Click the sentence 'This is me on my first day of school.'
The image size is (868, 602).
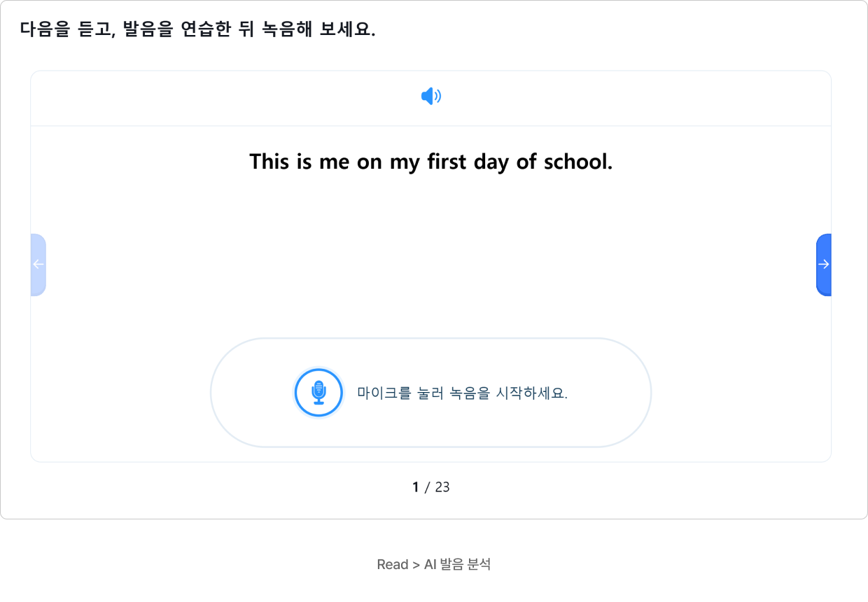tap(431, 162)
